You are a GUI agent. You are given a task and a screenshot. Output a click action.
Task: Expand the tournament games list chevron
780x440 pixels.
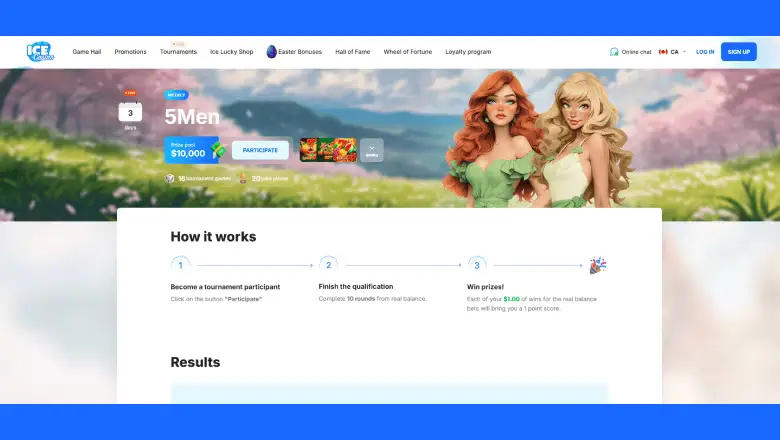[x=371, y=150]
